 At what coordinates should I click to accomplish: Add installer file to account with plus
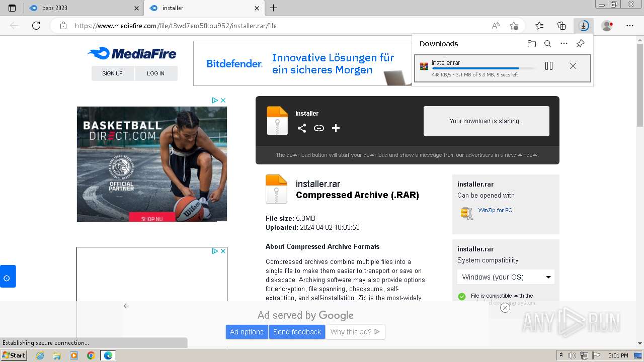[336, 128]
